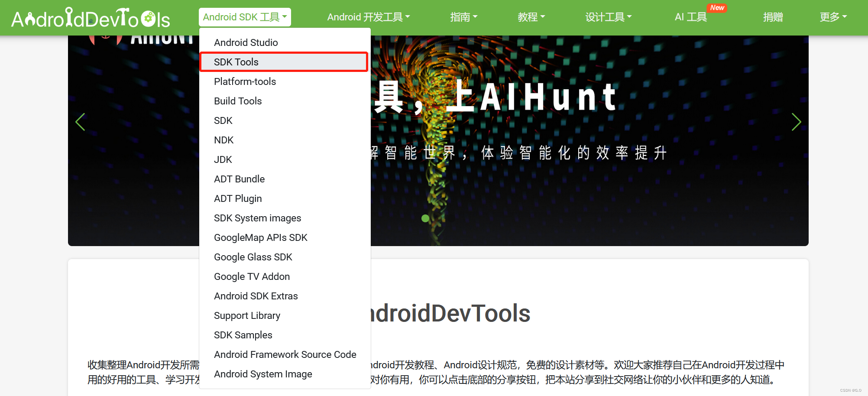Open SDK Samples menu entry

pyautogui.click(x=285, y=335)
